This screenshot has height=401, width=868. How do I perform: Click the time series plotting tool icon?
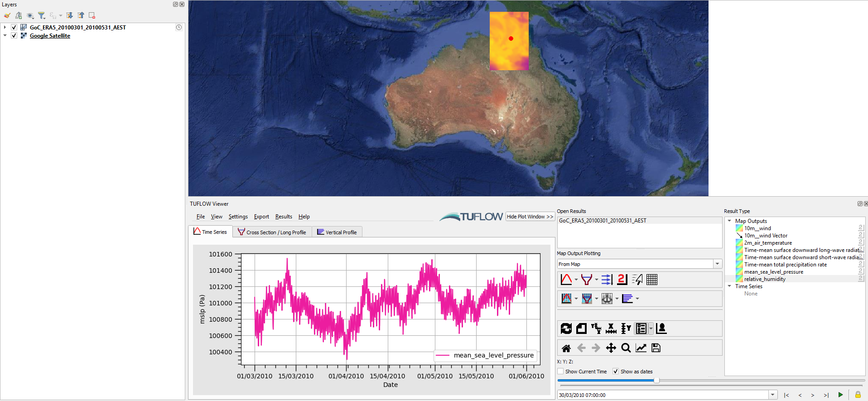566,280
